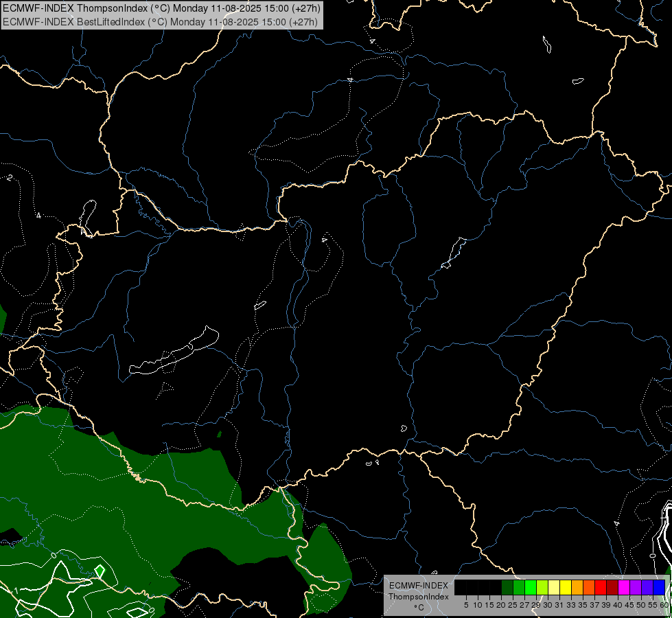This screenshot has width=672, height=618.
Task: Click the legend value 40
Action: pyautogui.click(x=618, y=605)
